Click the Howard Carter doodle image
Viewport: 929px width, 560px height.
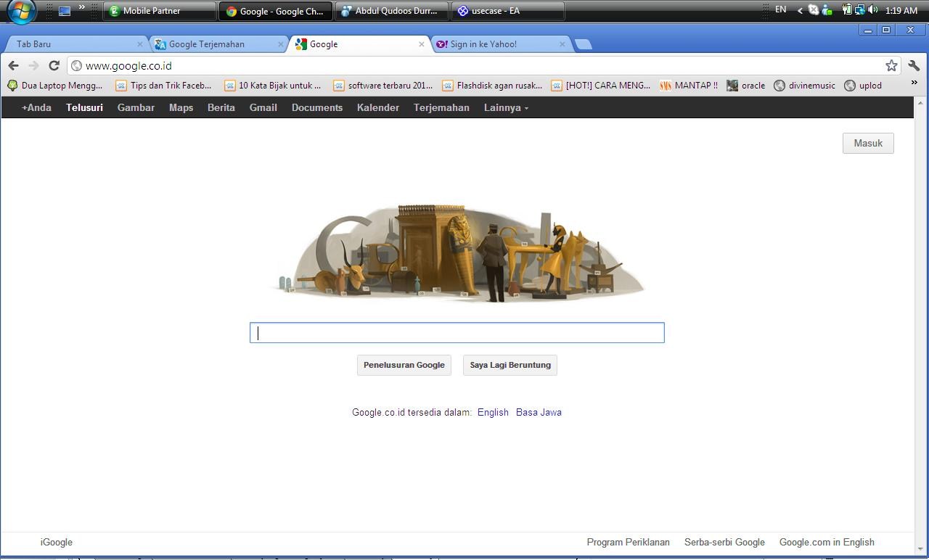457,252
